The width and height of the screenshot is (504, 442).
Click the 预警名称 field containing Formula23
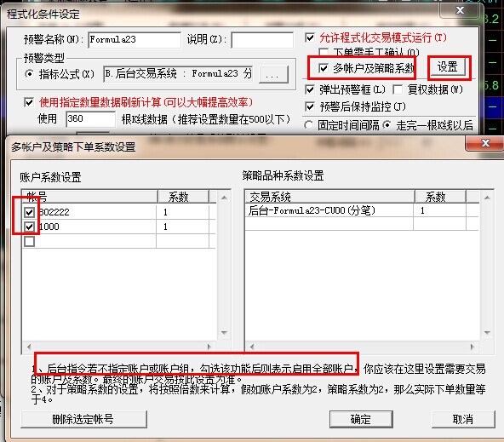click(x=135, y=40)
